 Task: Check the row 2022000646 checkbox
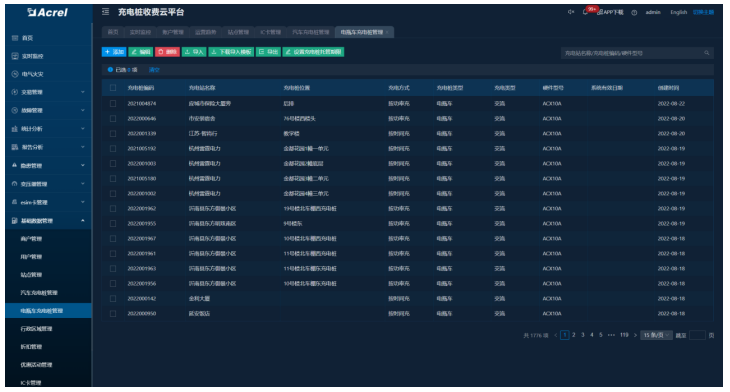click(x=113, y=119)
